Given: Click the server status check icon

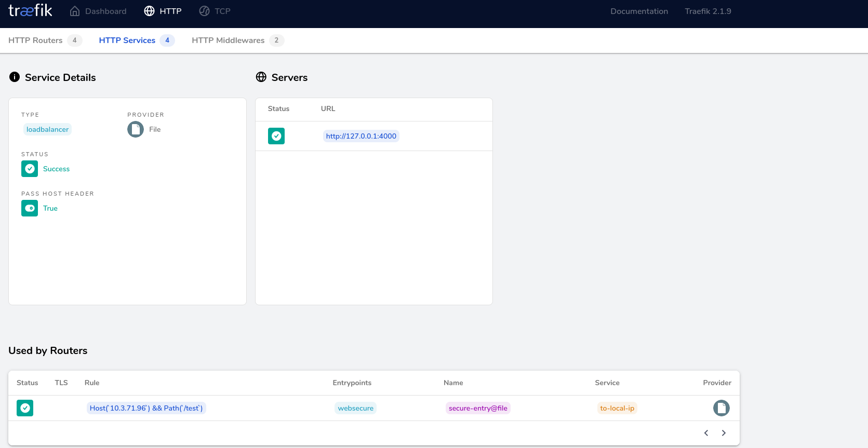Looking at the screenshot, I should point(276,136).
